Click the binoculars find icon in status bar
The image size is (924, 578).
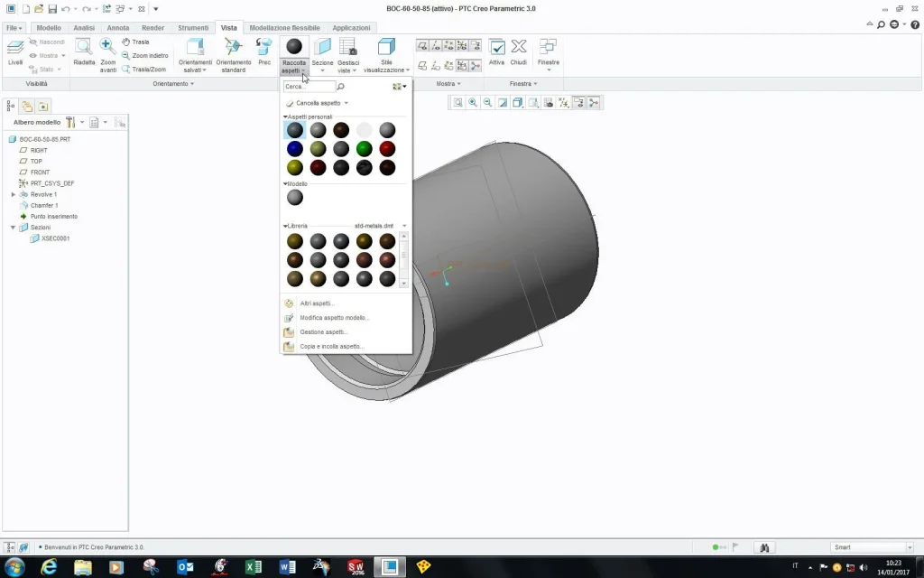764,547
